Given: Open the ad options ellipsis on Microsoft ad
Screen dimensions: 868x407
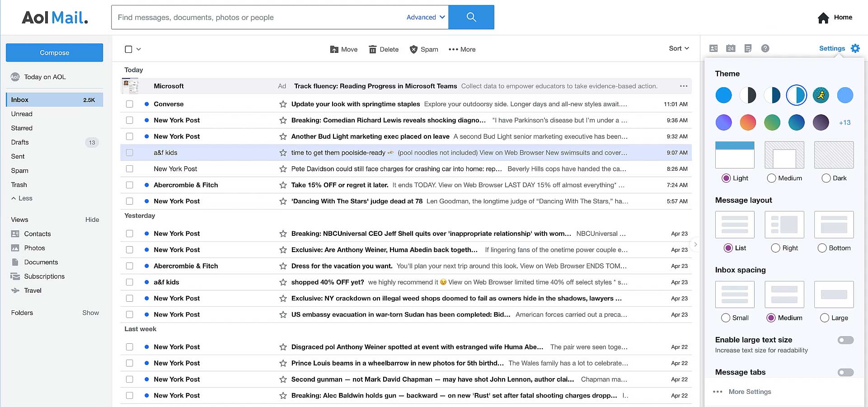Looking at the screenshot, I should coord(684,86).
